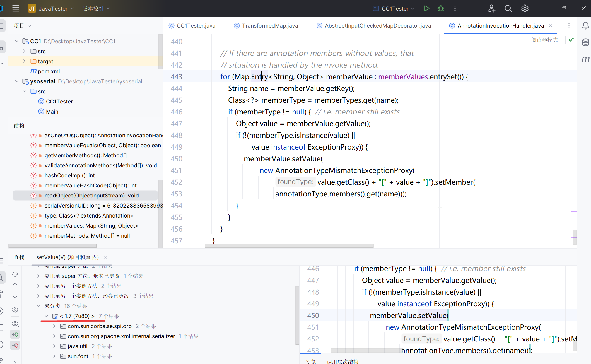Image resolution: width=591 pixels, height=364 pixels.
Task: Select readObject(ObjectInputStream) in structure list
Action: pyautogui.click(x=91, y=196)
